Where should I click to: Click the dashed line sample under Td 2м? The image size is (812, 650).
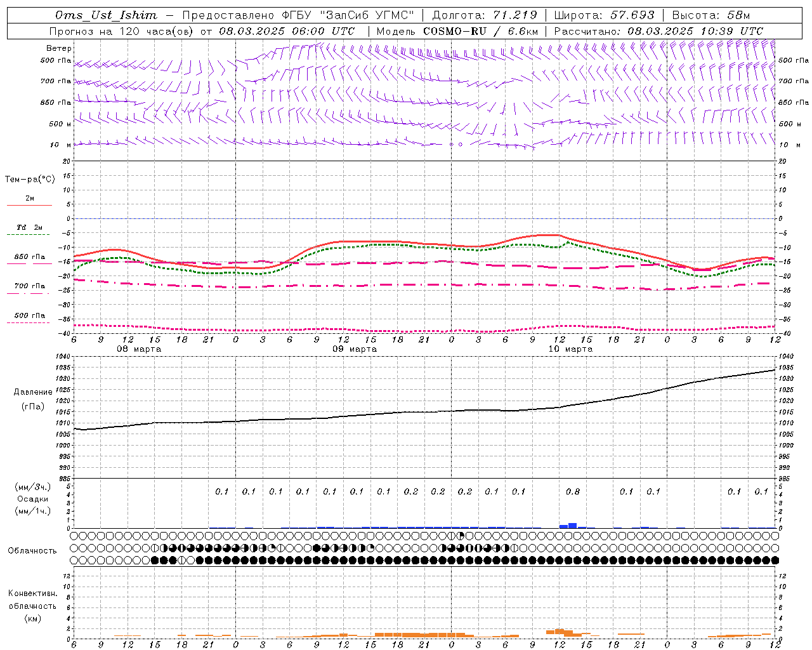29,235
